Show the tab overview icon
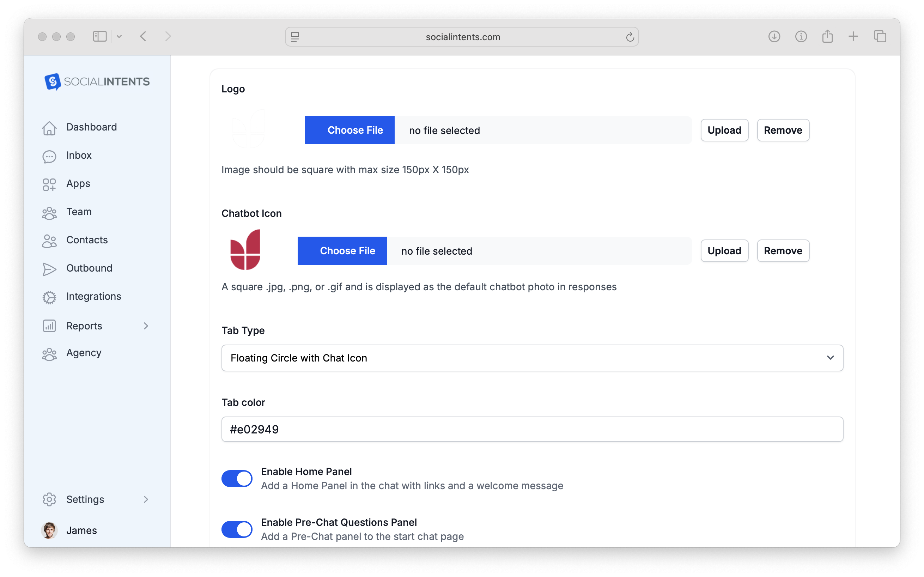The height and width of the screenshot is (577, 924). click(x=880, y=37)
